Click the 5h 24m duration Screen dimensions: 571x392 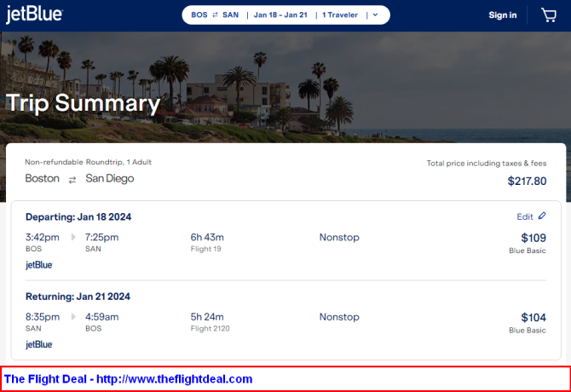(x=207, y=317)
